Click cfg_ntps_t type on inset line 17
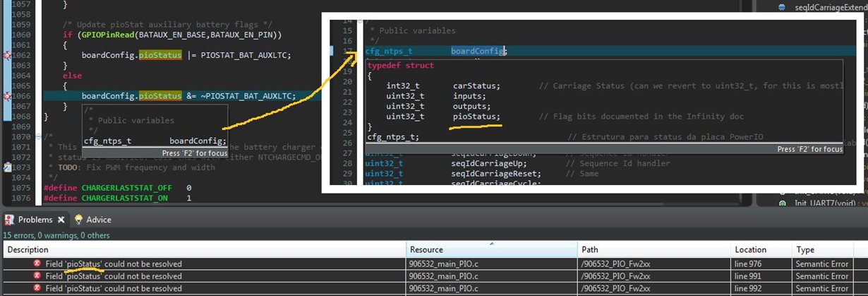 pos(389,52)
